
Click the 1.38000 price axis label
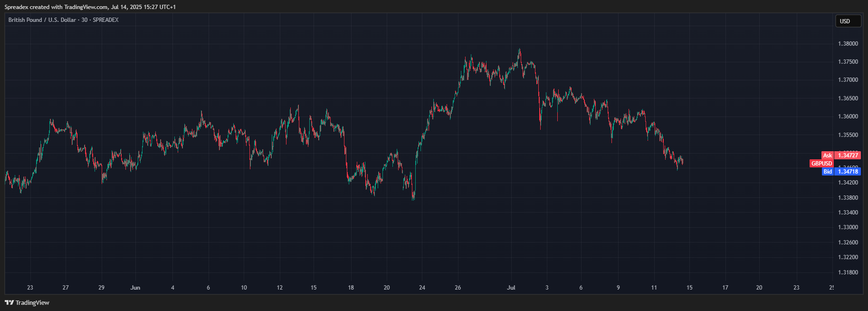pos(848,44)
